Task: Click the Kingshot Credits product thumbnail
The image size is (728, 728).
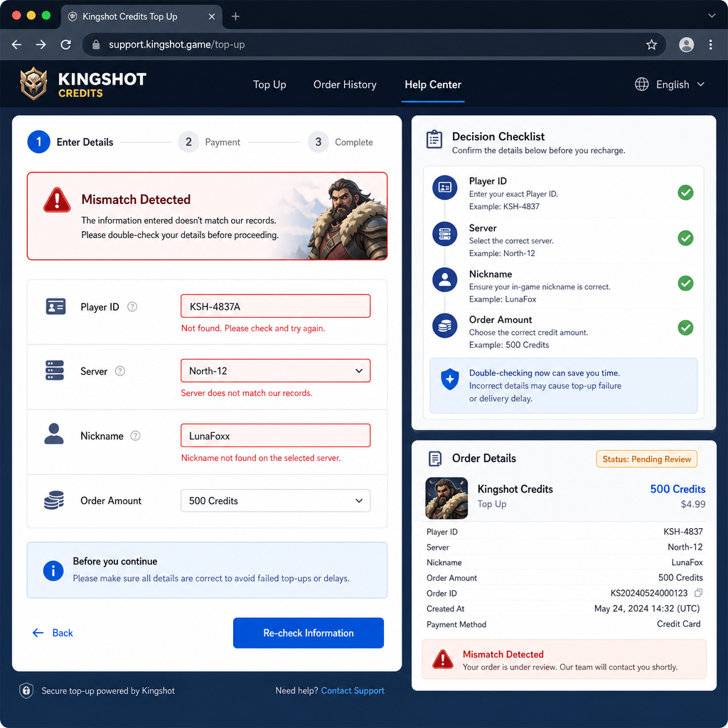Action: 446,498
